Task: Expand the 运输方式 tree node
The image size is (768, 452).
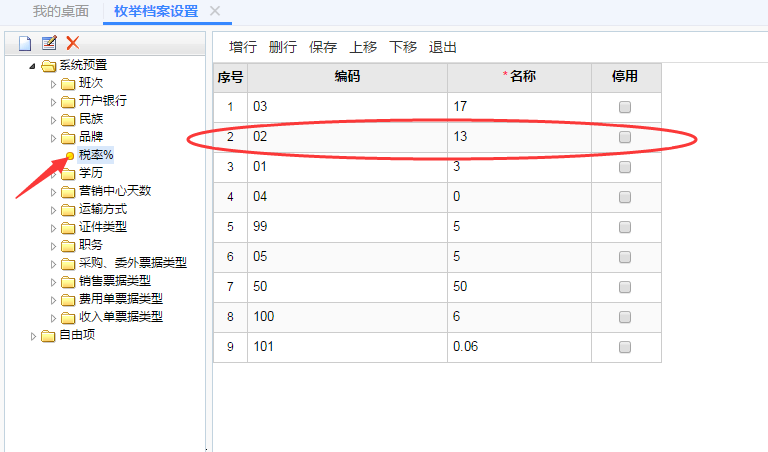Action: point(54,209)
